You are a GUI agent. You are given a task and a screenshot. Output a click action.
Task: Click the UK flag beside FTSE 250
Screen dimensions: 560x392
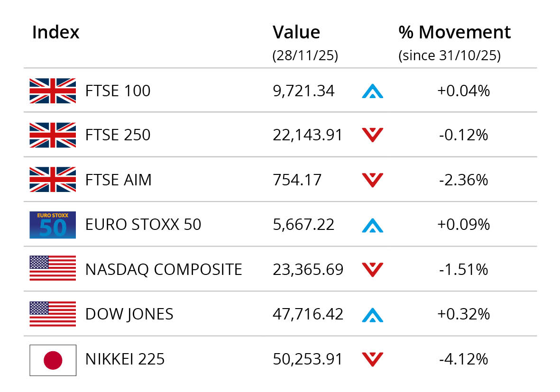tap(53, 135)
